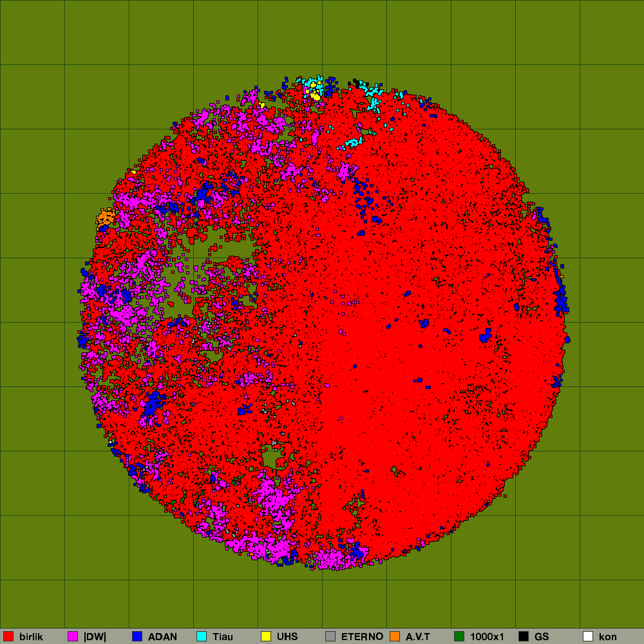Click the "Tiau" legend label
The image size is (644, 644).
[x=223, y=637]
